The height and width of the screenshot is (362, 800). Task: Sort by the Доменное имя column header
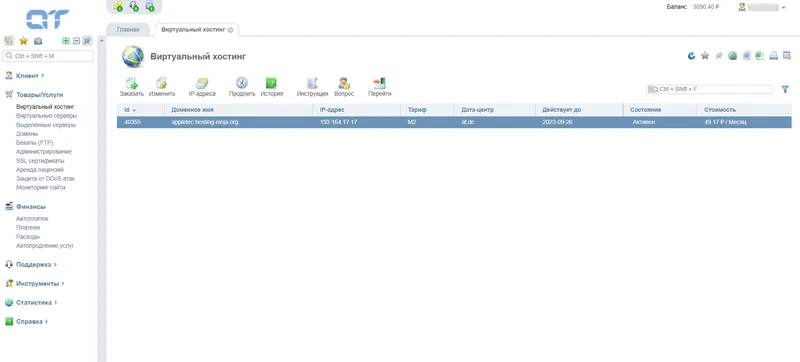(x=239, y=110)
